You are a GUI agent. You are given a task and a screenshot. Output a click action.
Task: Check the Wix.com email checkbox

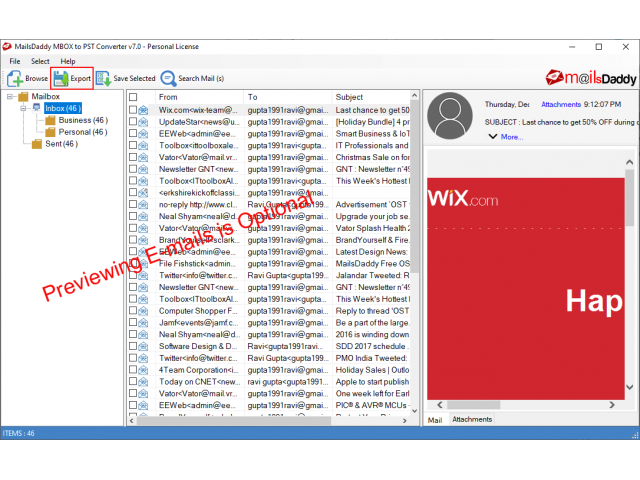pyautogui.click(x=133, y=110)
